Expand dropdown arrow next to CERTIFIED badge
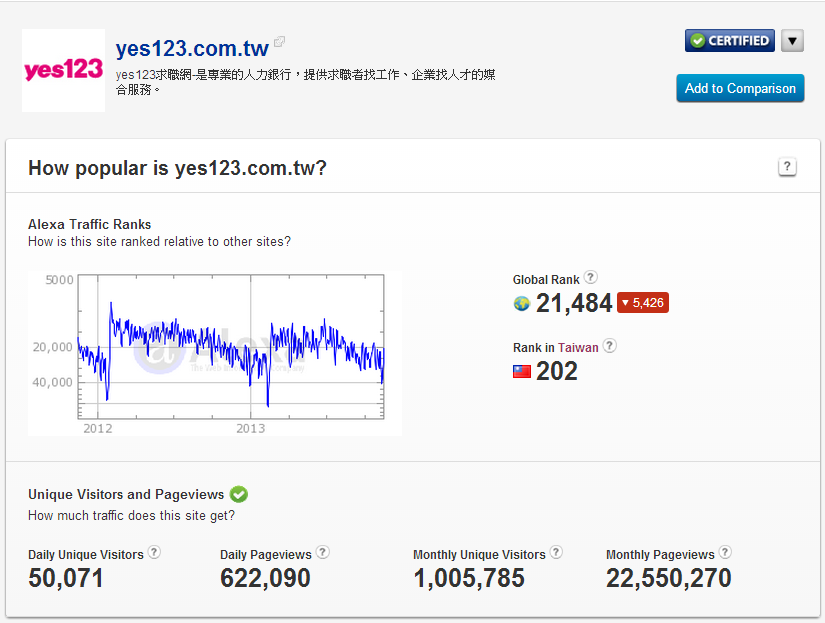 (x=792, y=41)
